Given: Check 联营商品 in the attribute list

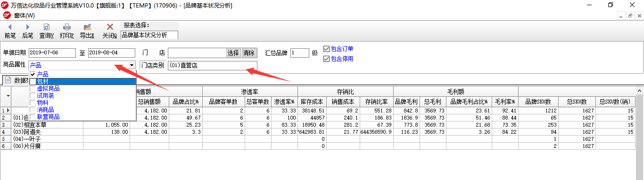Looking at the screenshot, I should click(x=33, y=117).
